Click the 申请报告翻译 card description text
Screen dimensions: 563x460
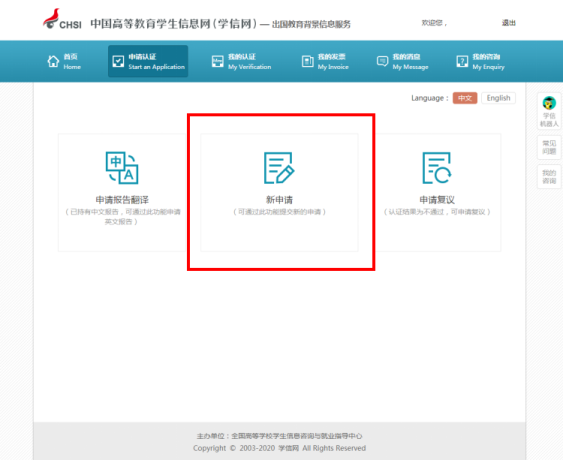pos(122,217)
